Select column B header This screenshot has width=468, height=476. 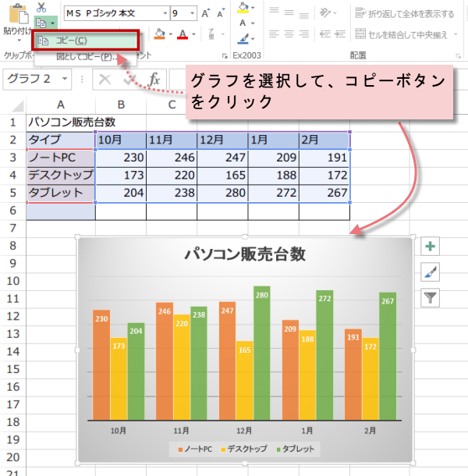(x=121, y=105)
